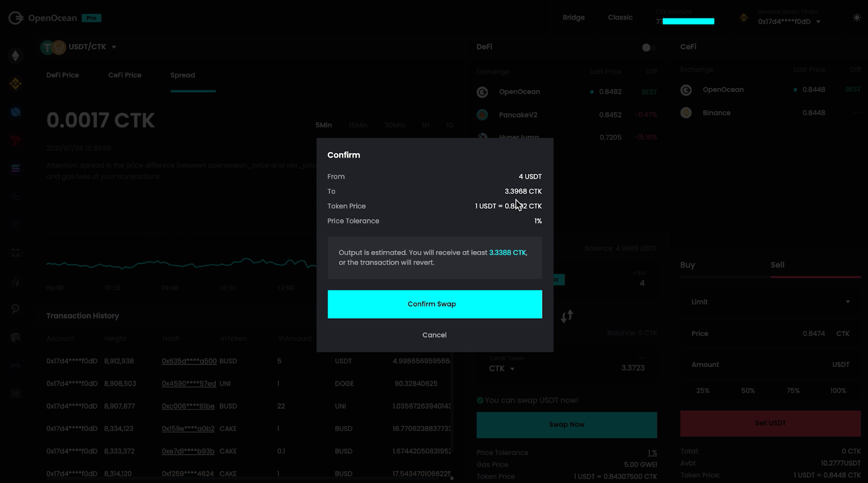Click the Binance chain icon beside wallet address
Screen dimensions: 868x483
744,18
